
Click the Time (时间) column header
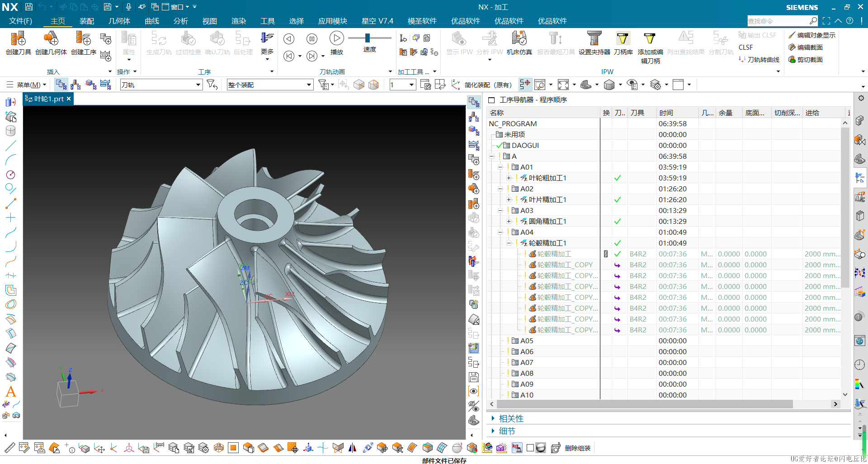coord(677,113)
